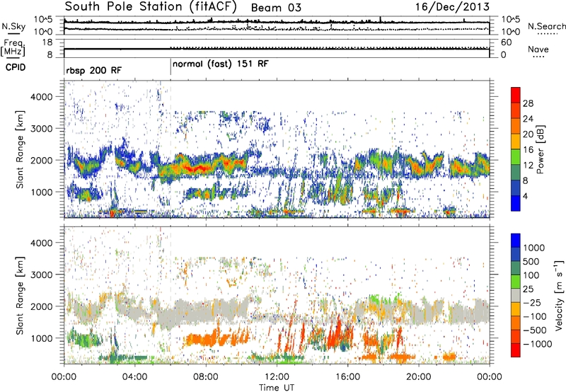
Task: Click the gray segment of the velocity colorbar
Action: tap(516, 296)
